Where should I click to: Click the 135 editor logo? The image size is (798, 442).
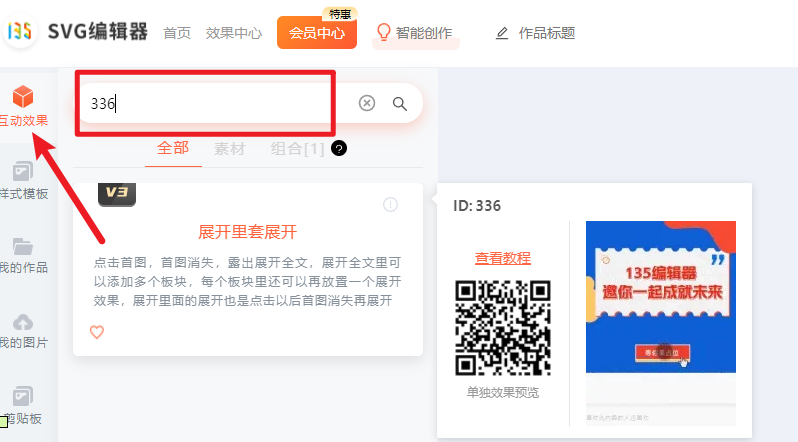point(20,31)
